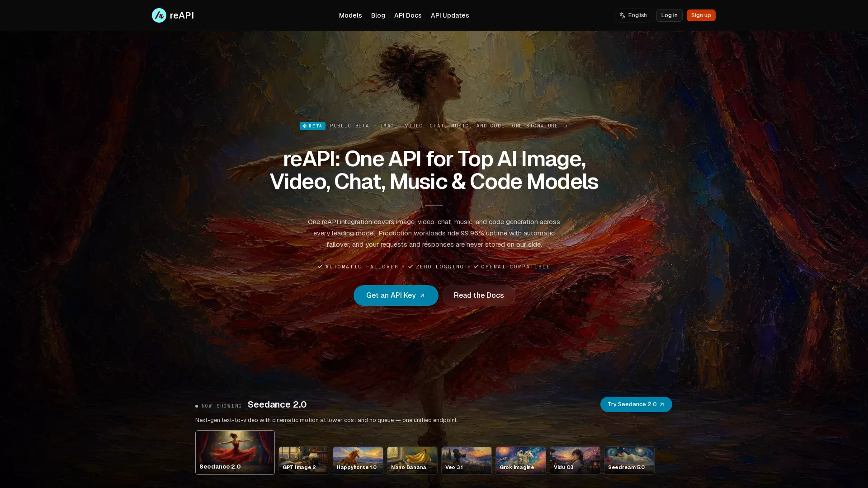Viewport: 868px width, 488px height.
Task: Select the Veo 3.1 thumbnail
Action: coord(467,460)
